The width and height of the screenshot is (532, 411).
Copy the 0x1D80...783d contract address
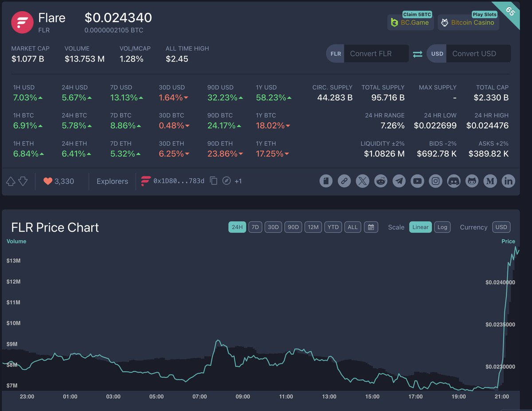click(213, 181)
